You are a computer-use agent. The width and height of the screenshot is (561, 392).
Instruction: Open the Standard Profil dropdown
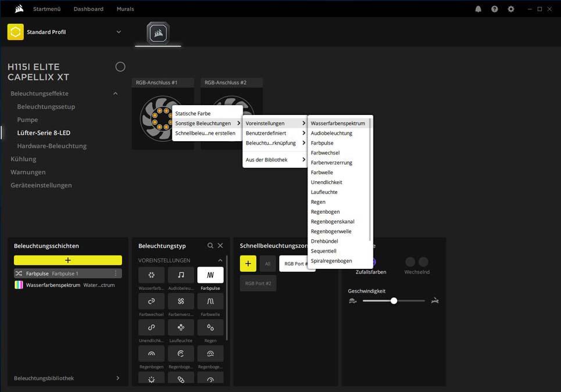pos(119,32)
